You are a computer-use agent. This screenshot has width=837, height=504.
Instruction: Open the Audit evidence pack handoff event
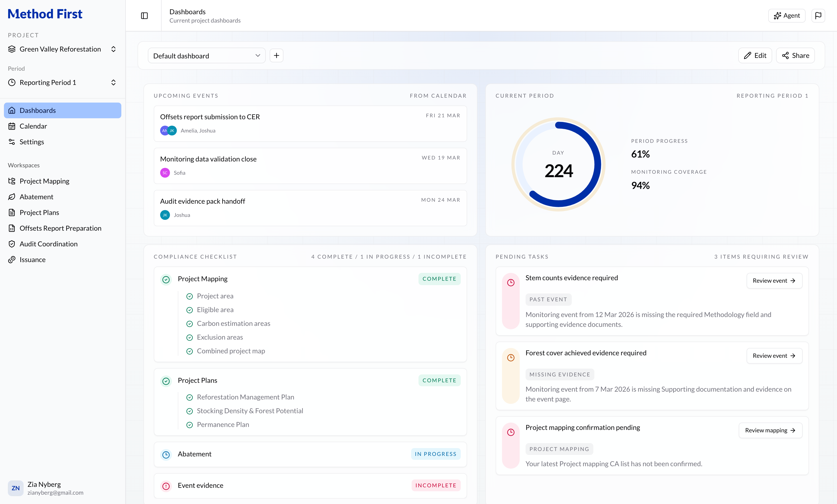tap(310, 208)
